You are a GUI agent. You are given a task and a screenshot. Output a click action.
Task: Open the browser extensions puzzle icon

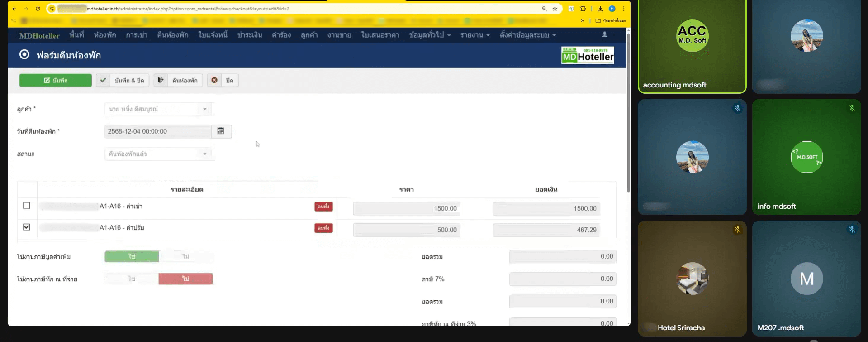tap(583, 9)
